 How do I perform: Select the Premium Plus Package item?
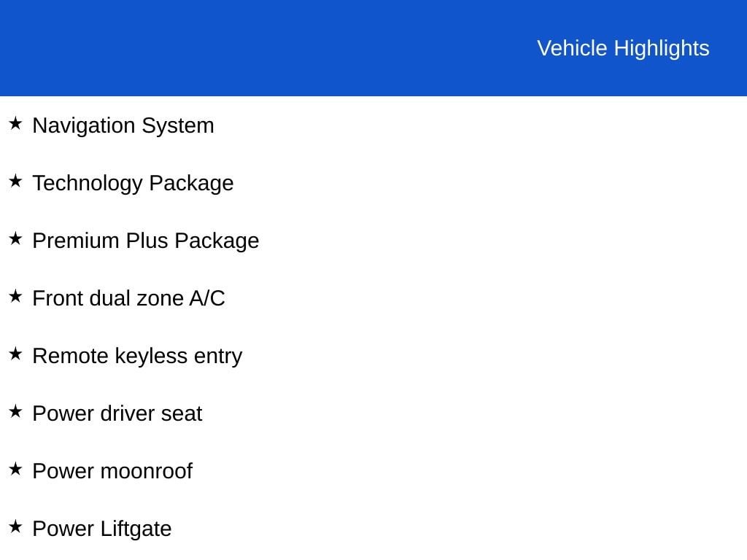[x=146, y=241]
